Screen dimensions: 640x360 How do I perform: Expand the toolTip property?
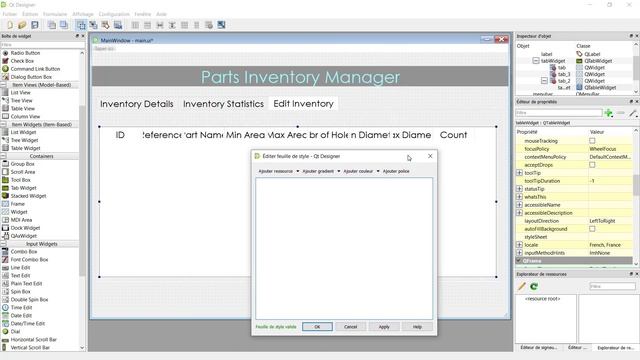tap(519, 173)
